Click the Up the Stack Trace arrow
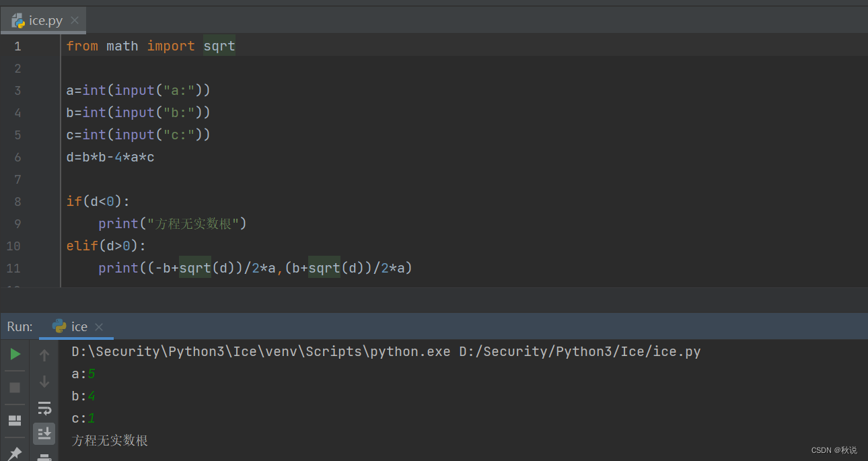868x461 pixels. (44, 355)
